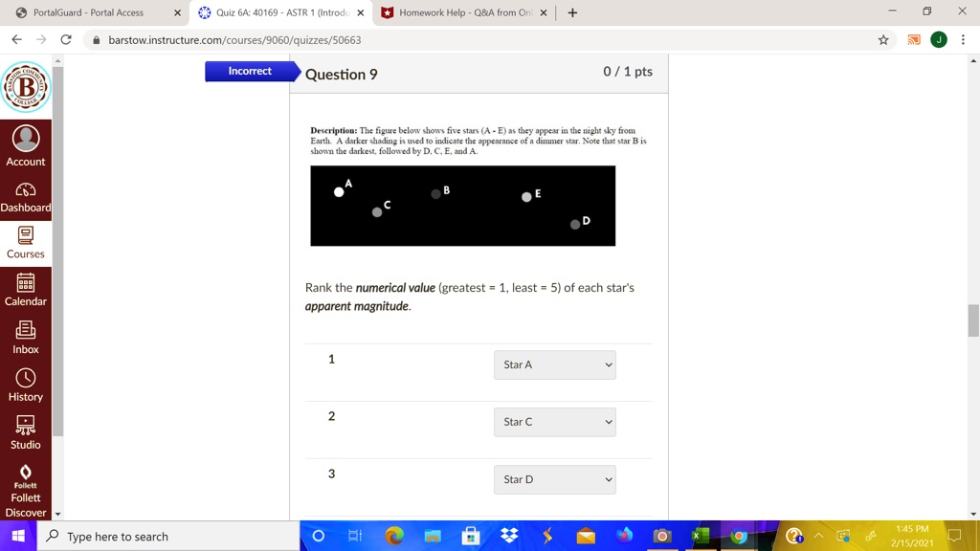Open Excel from the taskbar
This screenshot has width=980, height=551.
[700, 536]
